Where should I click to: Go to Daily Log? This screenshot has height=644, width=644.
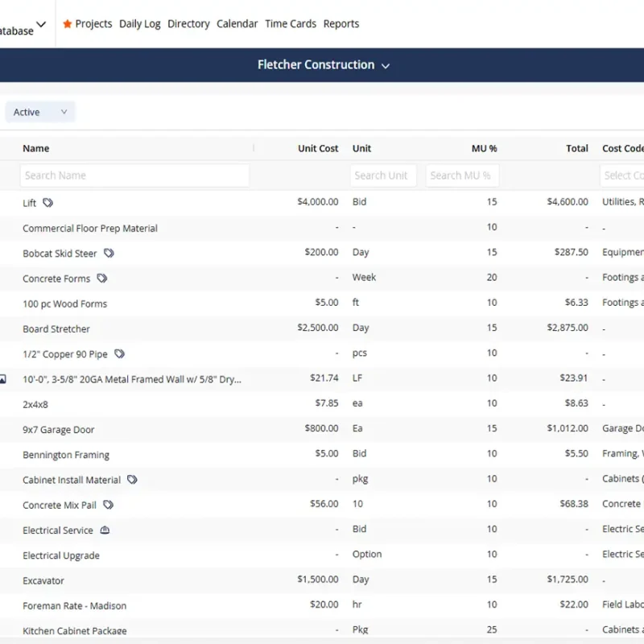(x=139, y=24)
